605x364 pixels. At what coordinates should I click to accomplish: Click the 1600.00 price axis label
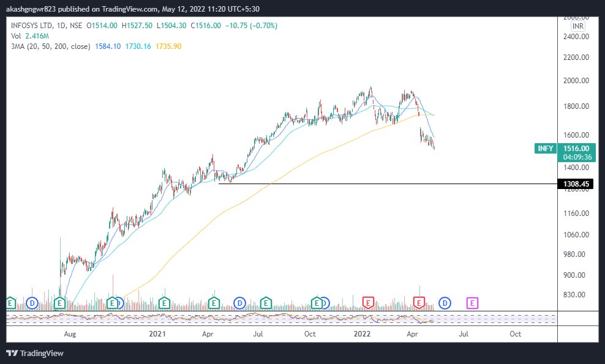(576, 135)
